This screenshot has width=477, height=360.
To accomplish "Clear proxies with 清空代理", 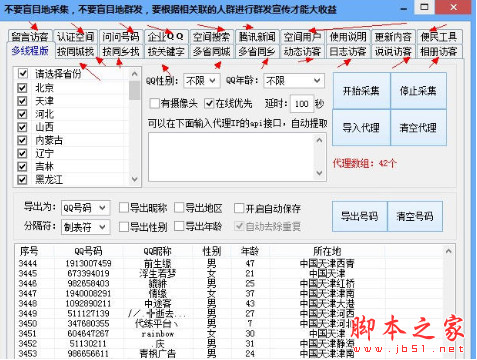I will coord(418,127).
